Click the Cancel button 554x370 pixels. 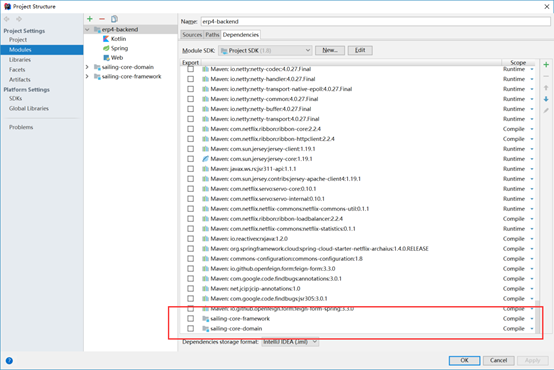click(x=498, y=360)
